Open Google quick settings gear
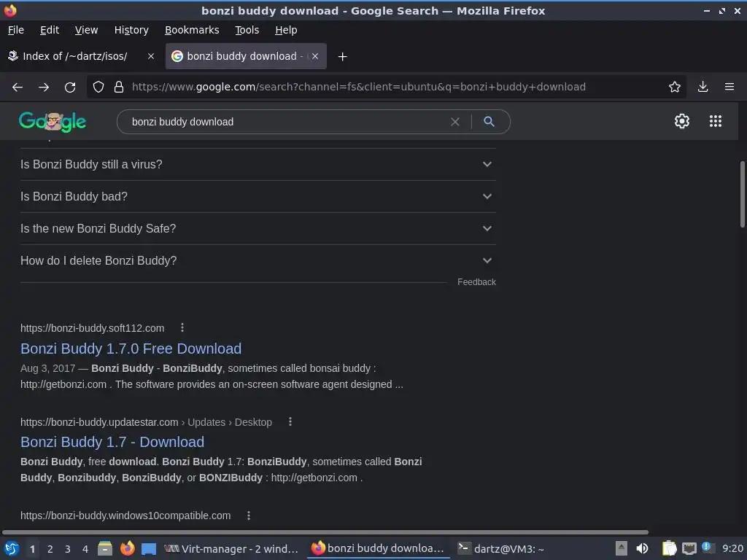This screenshot has width=747, height=560. pyautogui.click(x=682, y=121)
